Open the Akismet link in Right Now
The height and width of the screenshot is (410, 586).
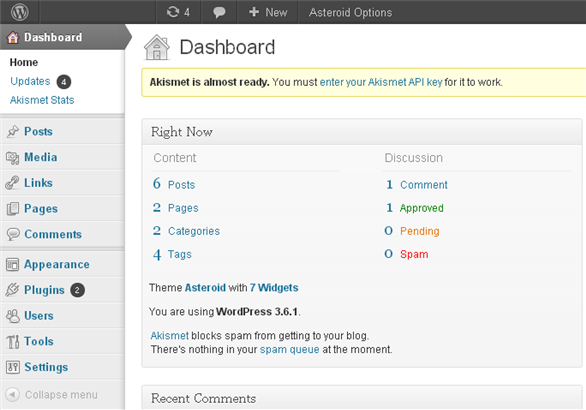[x=170, y=336]
